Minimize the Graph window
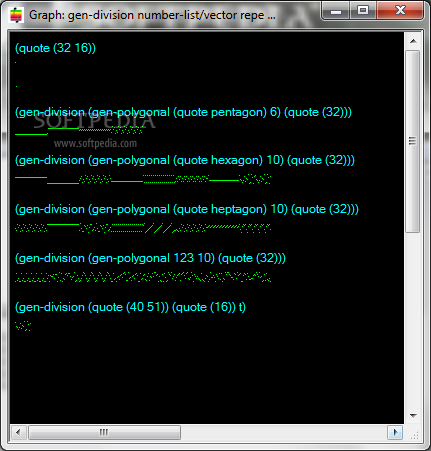431x451 pixels. 336,11
